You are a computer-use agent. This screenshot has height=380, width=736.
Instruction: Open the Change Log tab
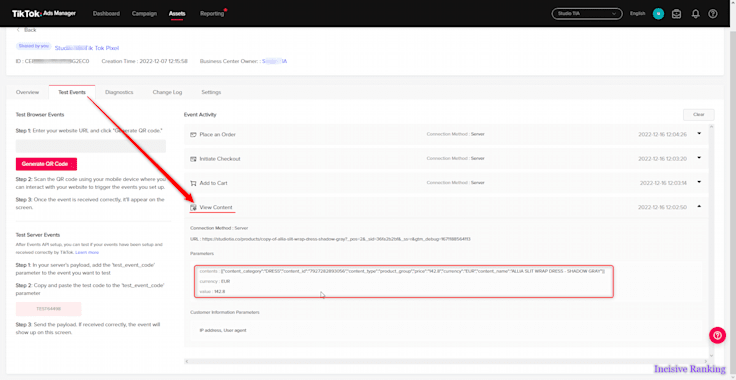(x=167, y=92)
